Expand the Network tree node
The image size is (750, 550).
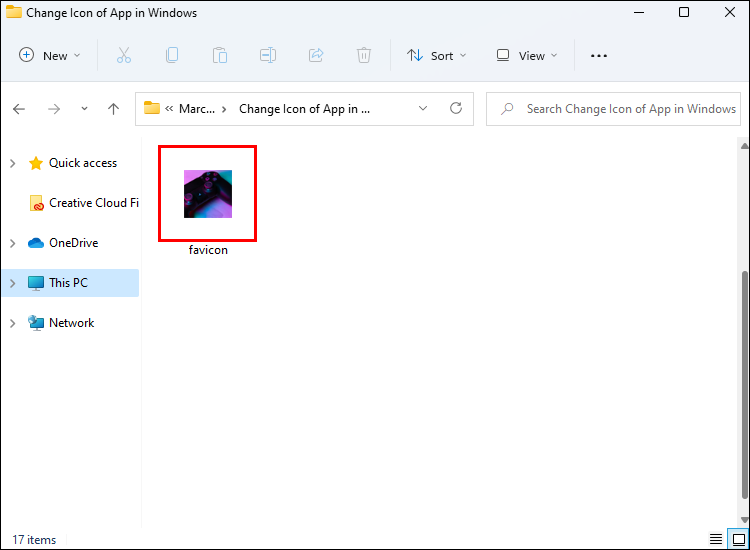(x=13, y=323)
